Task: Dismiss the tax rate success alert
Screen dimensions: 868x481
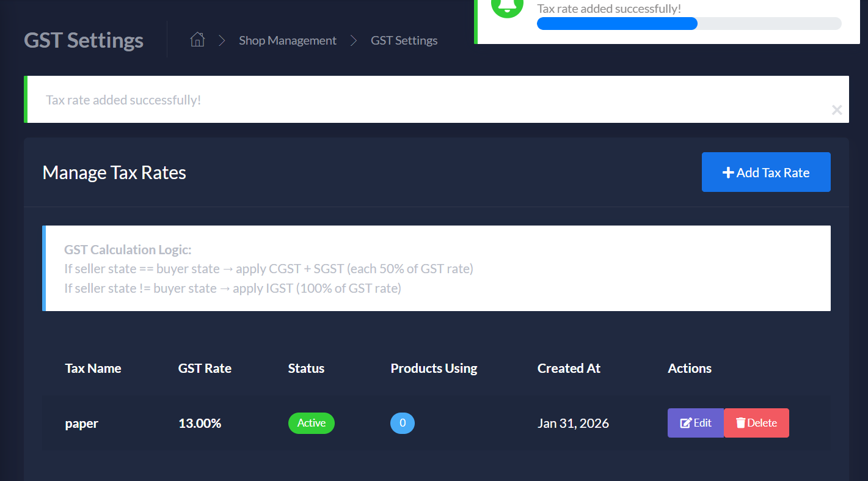Action: click(837, 110)
